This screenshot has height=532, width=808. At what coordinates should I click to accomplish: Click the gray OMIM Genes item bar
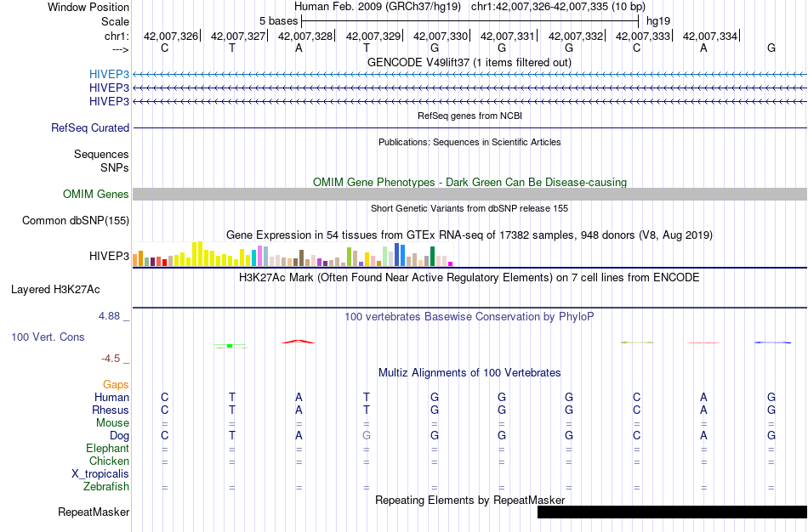tap(469, 194)
